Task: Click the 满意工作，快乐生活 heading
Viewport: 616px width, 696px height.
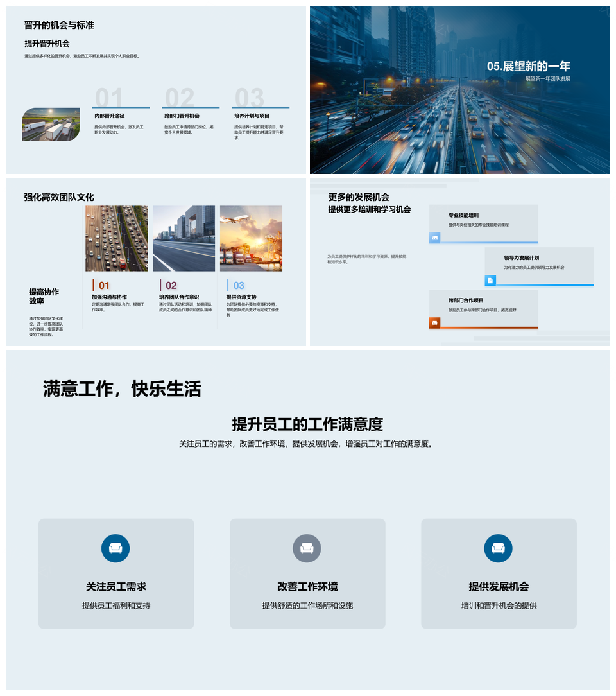Action: point(122,389)
